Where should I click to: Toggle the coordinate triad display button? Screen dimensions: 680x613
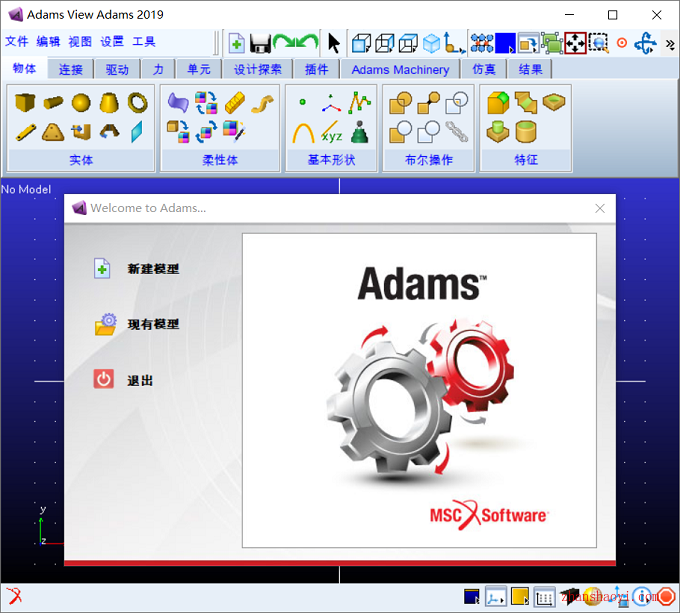point(495,597)
